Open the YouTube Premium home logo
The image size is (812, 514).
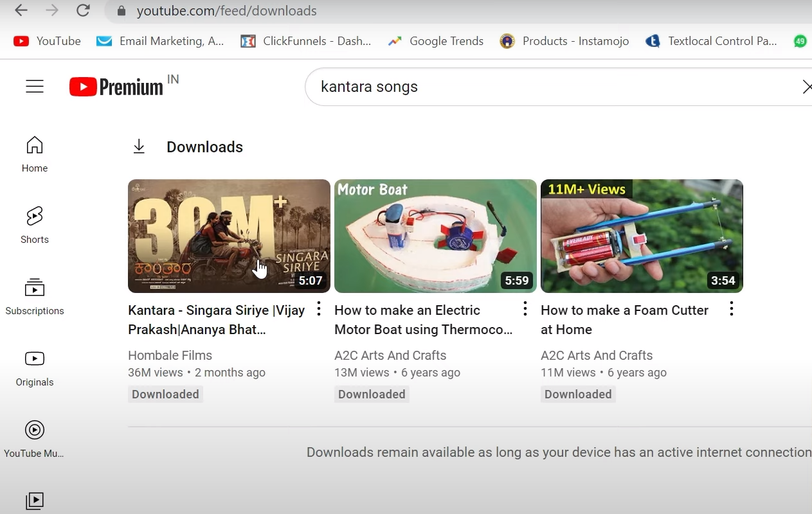(x=114, y=85)
